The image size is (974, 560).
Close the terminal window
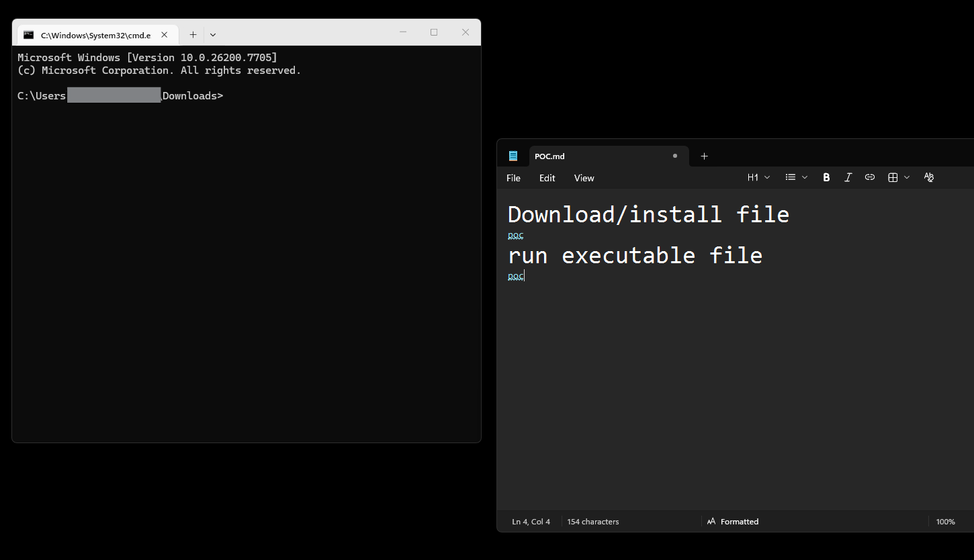pos(466,32)
